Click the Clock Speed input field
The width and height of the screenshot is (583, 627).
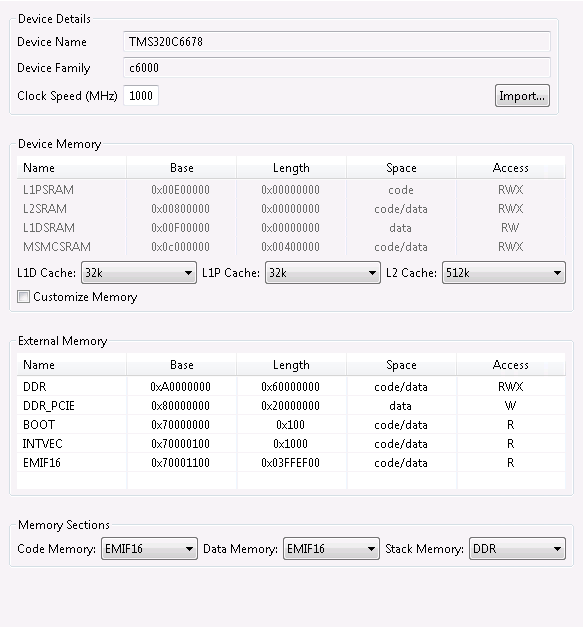pyautogui.click(x=141, y=96)
